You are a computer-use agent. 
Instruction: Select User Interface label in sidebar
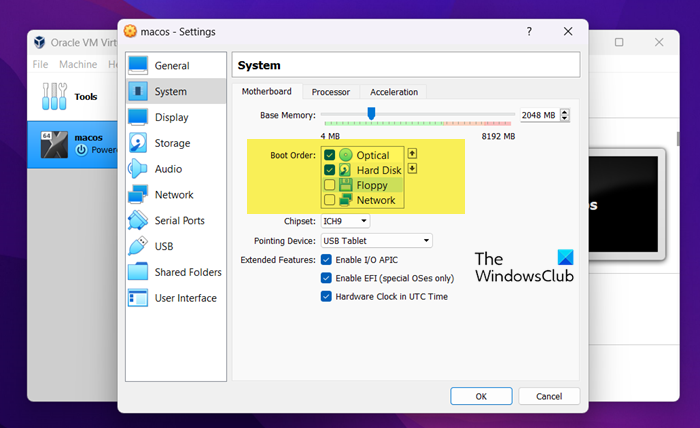(x=186, y=298)
